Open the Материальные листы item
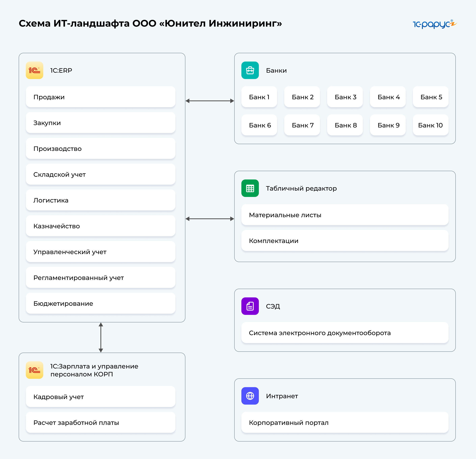Image resolution: width=476 pixels, height=459 pixels. (x=345, y=215)
